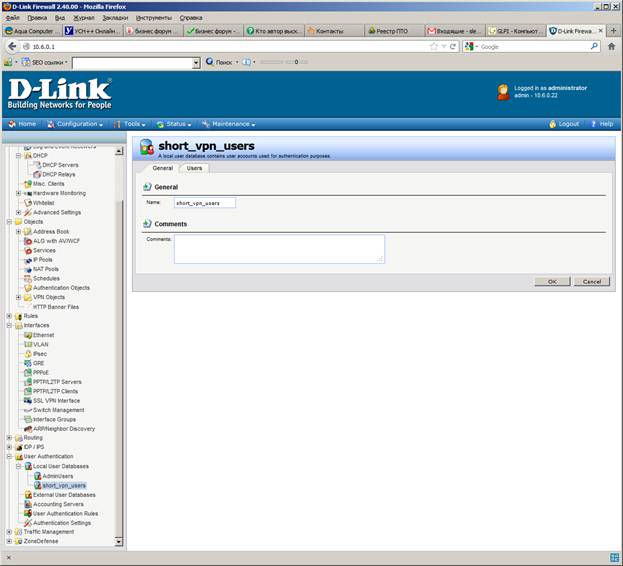The height and width of the screenshot is (566, 623).
Task: Open the Журнал browser menu
Action: [x=84, y=18]
